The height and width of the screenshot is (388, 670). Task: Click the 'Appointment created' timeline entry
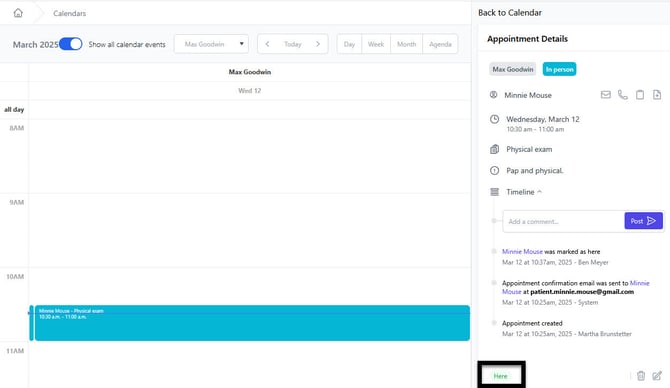pos(532,323)
